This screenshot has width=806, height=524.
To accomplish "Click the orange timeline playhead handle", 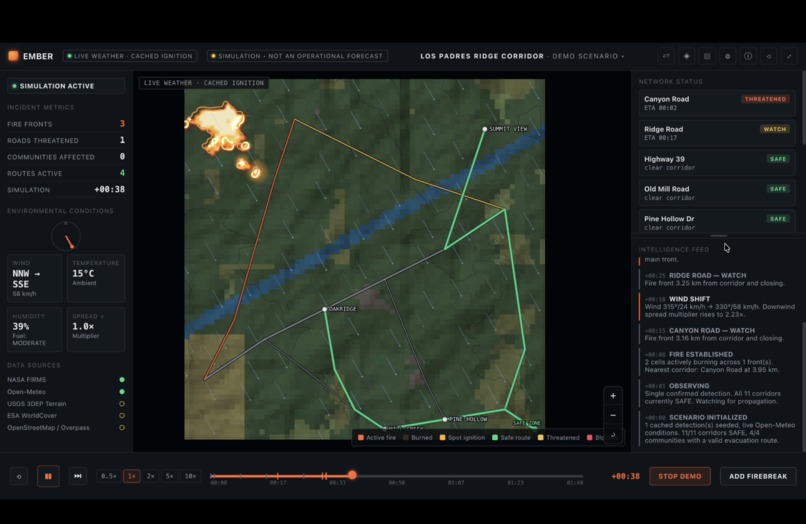I will 352,475.
